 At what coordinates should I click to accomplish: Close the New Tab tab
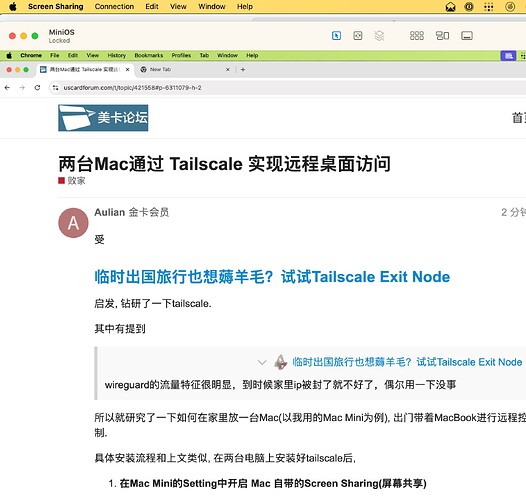tap(228, 69)
